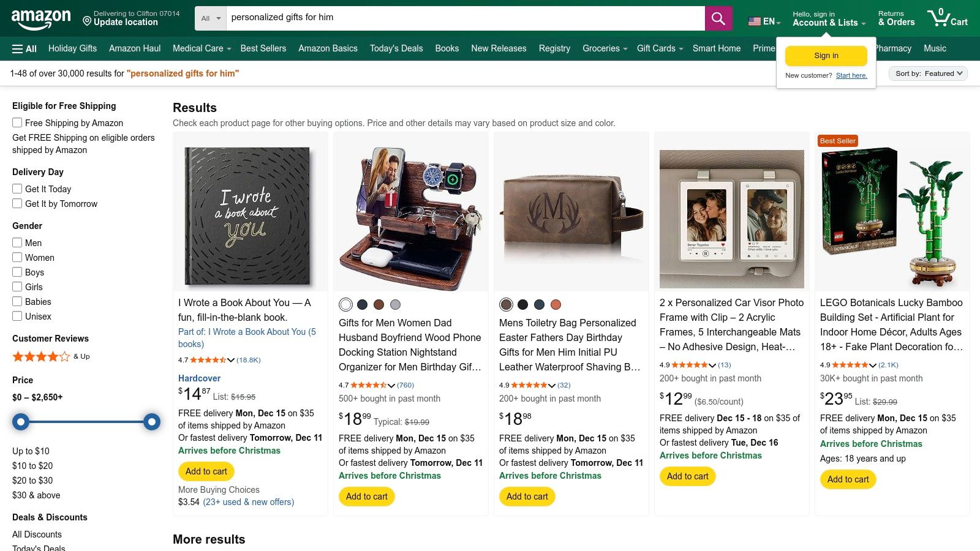Select the black swatch for Toiletry Bag

click(522, 304)
